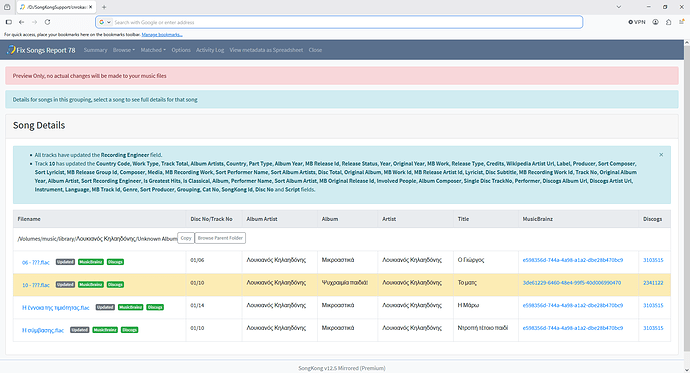
Task: Click Updated badge on 06 - ???.flac row
Action: pyautogui.click(x=65, y=262)
